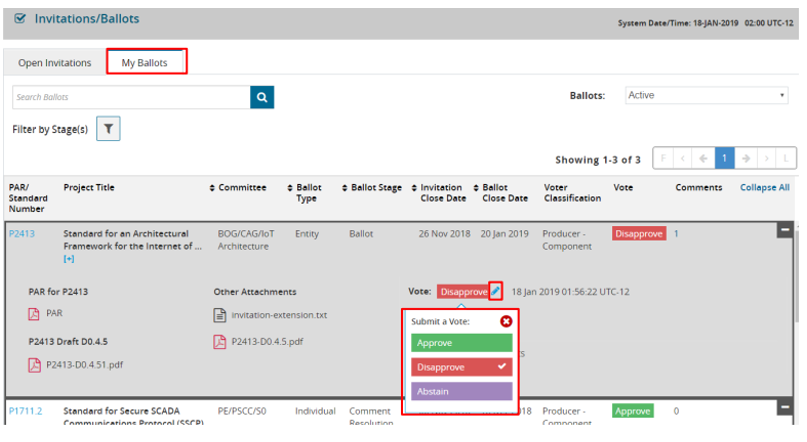807x442 pixels.
Task: Expand the truncated project title [+]
Action: point(69,259)
